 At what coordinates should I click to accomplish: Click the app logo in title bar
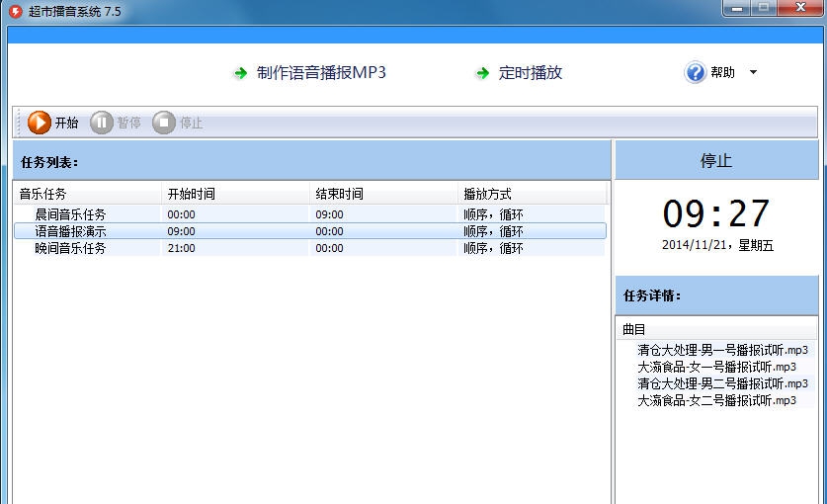pyautogui.click(x=15, y=11)
